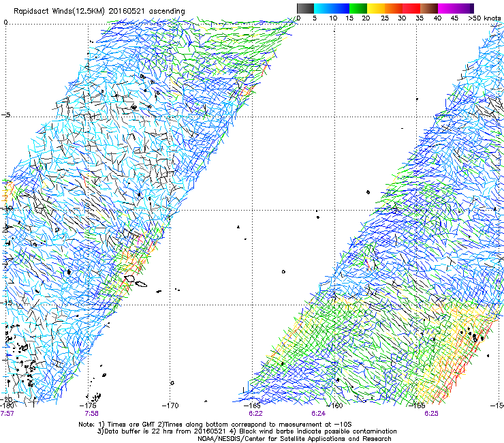The height and width of the screenshot is (443, 504).
Task: Click the '-15' latitude axis label
Action: click(6, 303)
